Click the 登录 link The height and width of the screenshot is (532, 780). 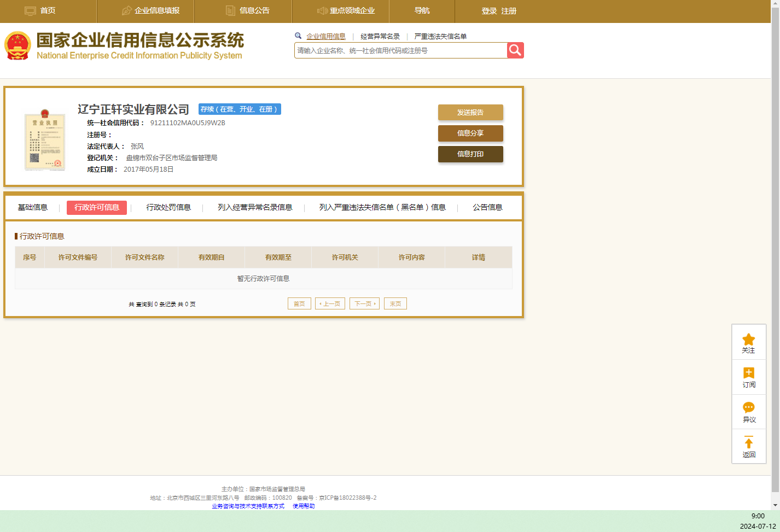point(489,11)
